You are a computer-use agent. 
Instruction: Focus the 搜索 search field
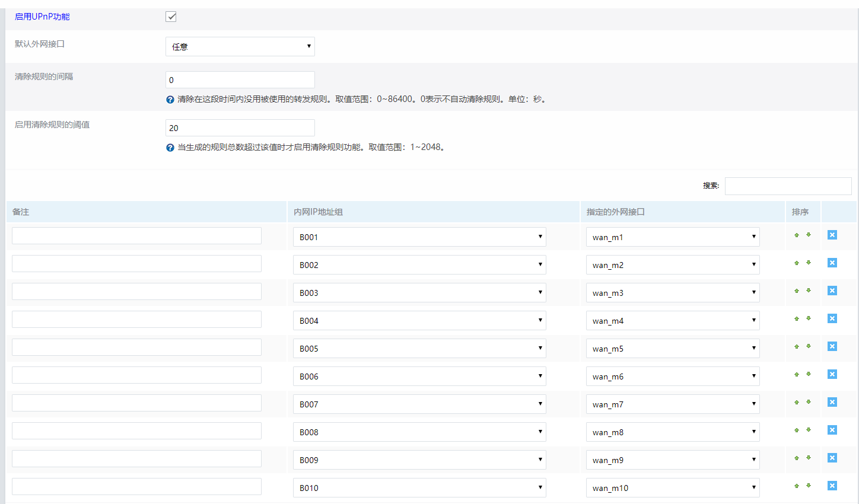click(x=788, y=186)
